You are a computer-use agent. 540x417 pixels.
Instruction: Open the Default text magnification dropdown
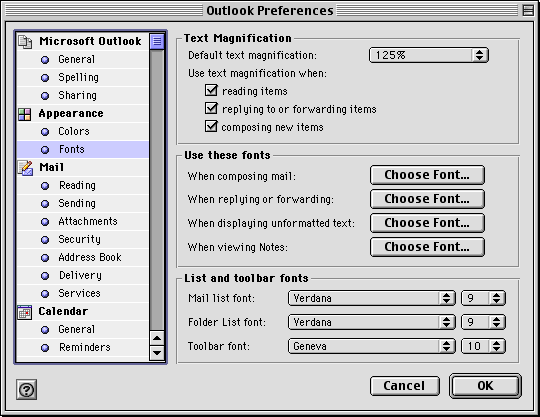(x=429, y=55)
